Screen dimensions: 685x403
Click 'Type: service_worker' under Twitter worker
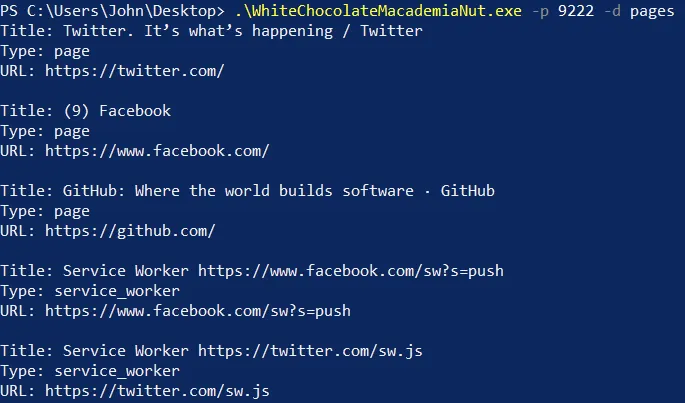tap(90, 371)
